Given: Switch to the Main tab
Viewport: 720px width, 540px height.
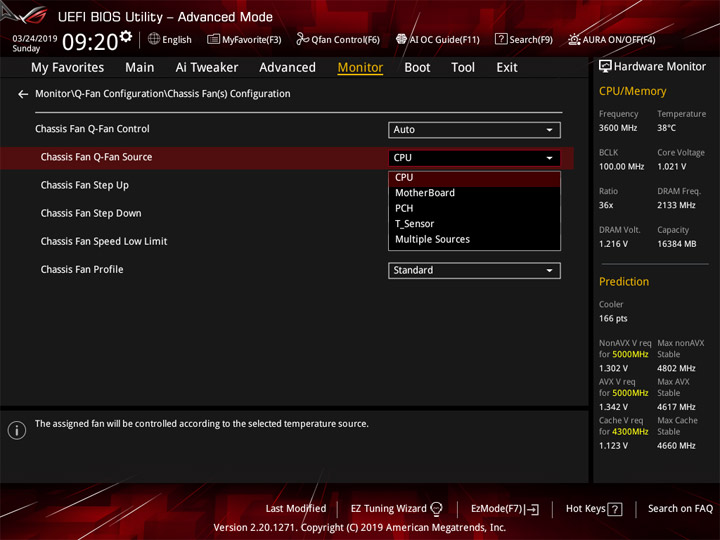Looking at the screenshot, I should (x=140, y=68).
